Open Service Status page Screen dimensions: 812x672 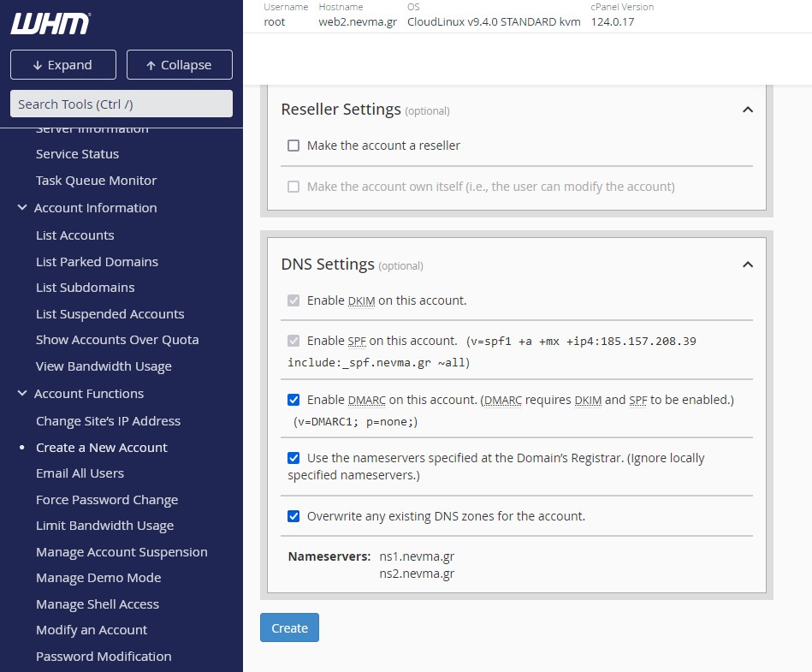point(77,154)
